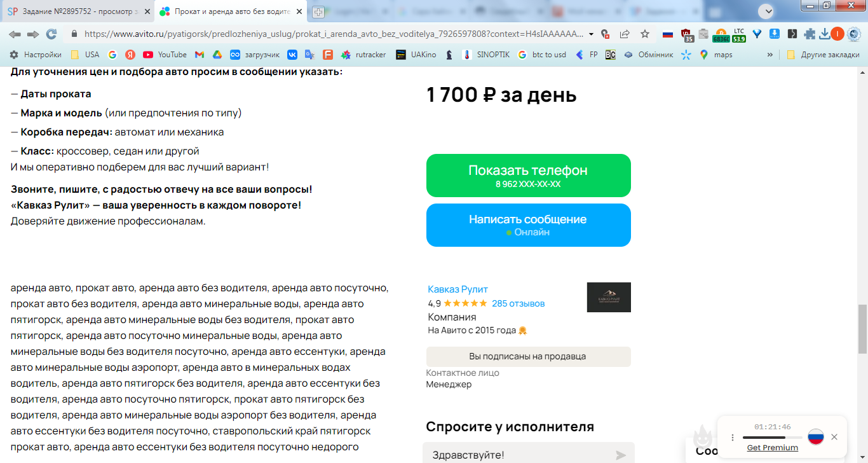Image resolution: width=868 pixels, height=463 pixels.
Task: Open the rutracker bookmark
Action: tap(363, 55)
